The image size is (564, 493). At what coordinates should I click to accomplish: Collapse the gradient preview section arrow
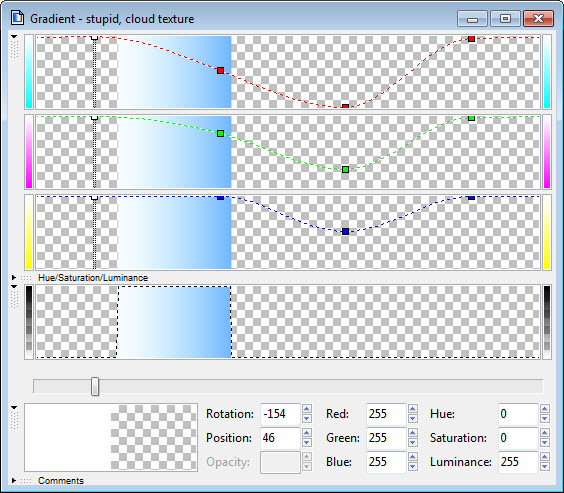pos(14,287)
